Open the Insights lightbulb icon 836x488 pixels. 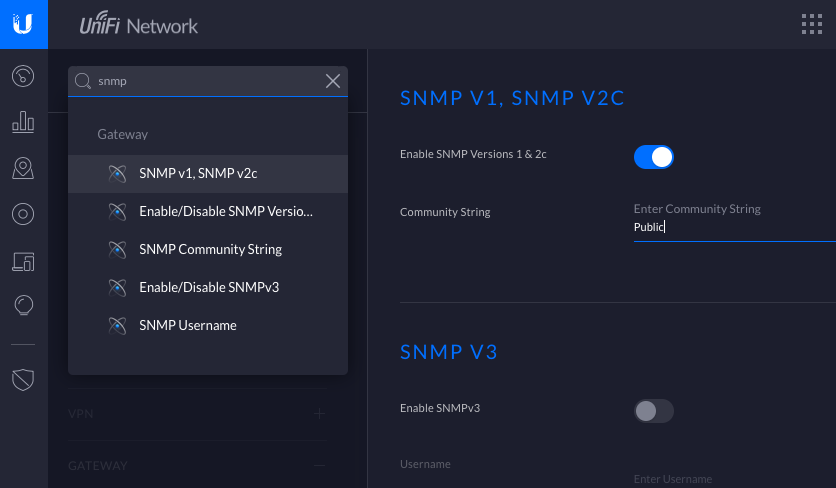click(23, 305)
